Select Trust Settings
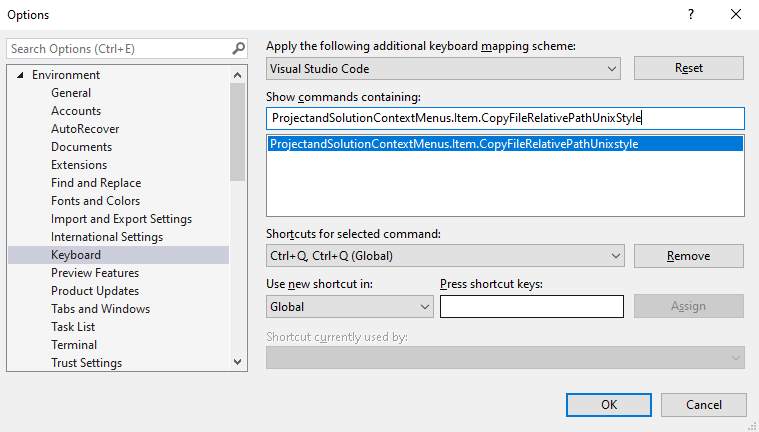This screenshot has height=432, width=759. click(x=87, y=363)
